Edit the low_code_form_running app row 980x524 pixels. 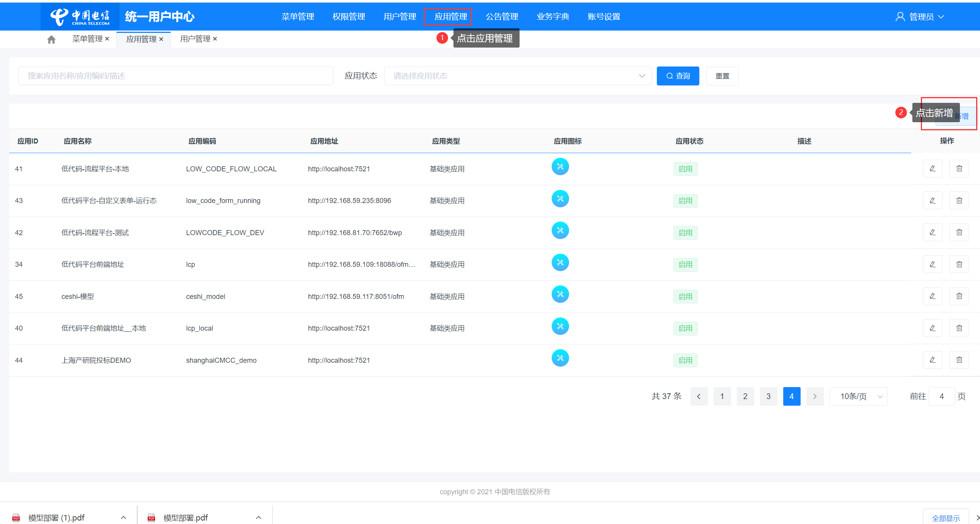tap(932, 200)
